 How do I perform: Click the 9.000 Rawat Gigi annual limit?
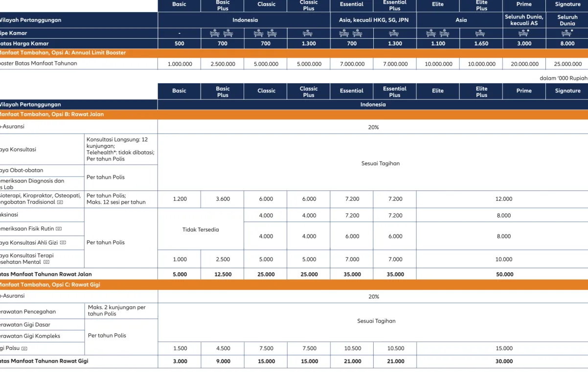(223, 361)
